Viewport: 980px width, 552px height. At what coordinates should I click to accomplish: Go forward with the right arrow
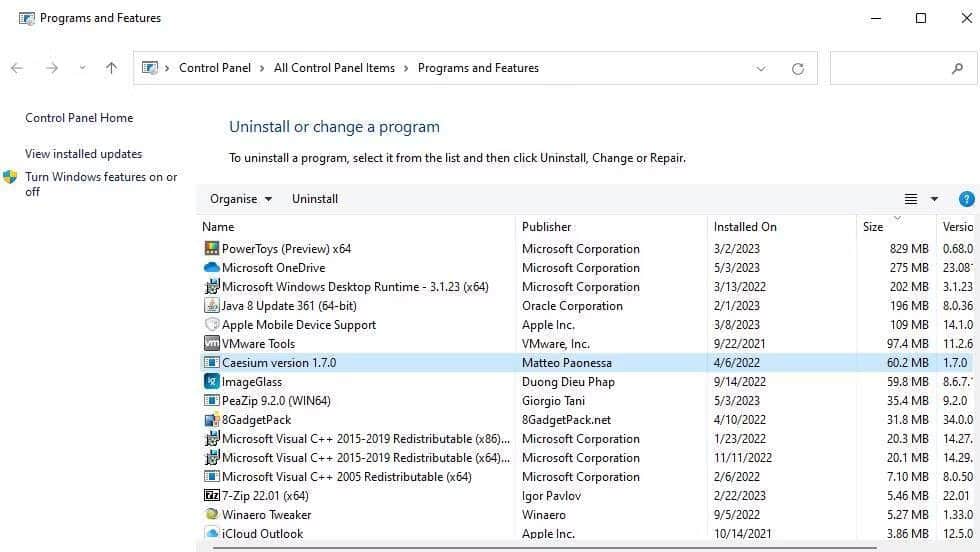(x=52, y=68)
